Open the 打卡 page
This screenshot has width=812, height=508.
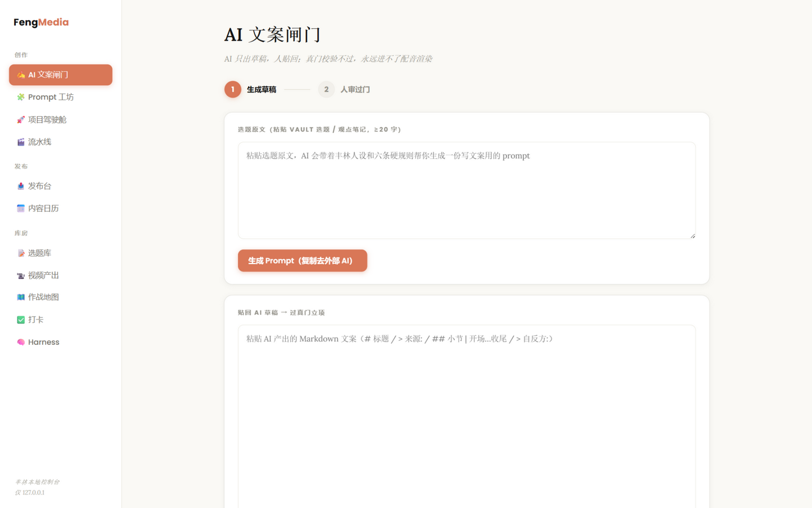pyautogui.click(x=60, y=320)
